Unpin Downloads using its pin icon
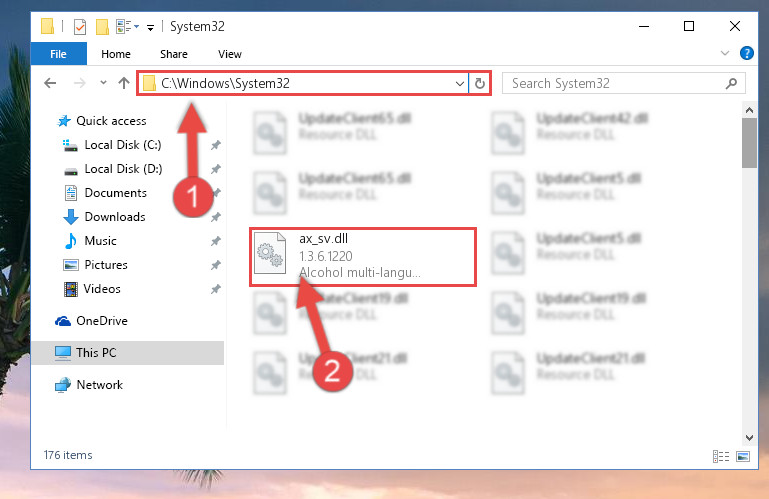 click(x=216, y=217)
